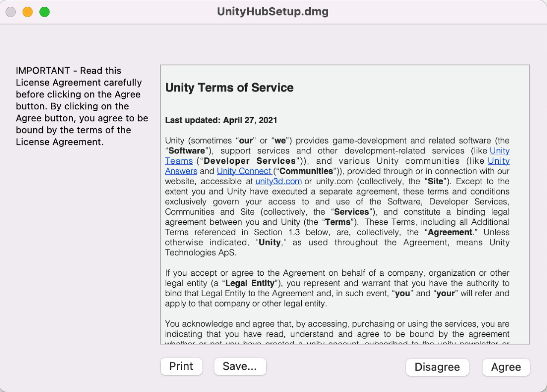Click the UnityHubSetup.dmg window title
547x392 pixels.
(x=273, y=12)
